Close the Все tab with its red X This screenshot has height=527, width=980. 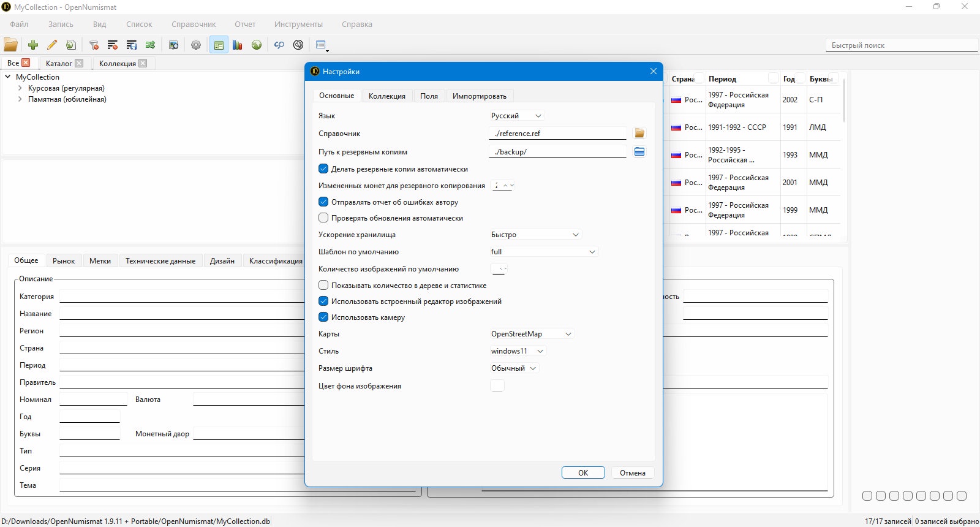(x=26, y=63)
